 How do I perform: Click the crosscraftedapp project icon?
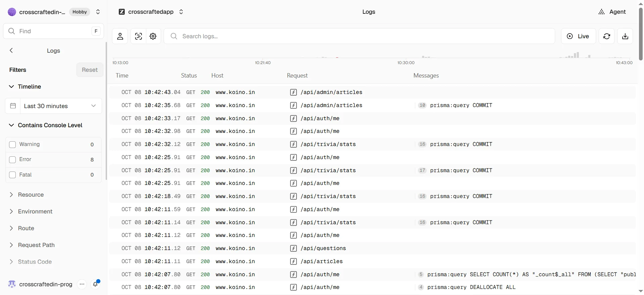point(122,12)
